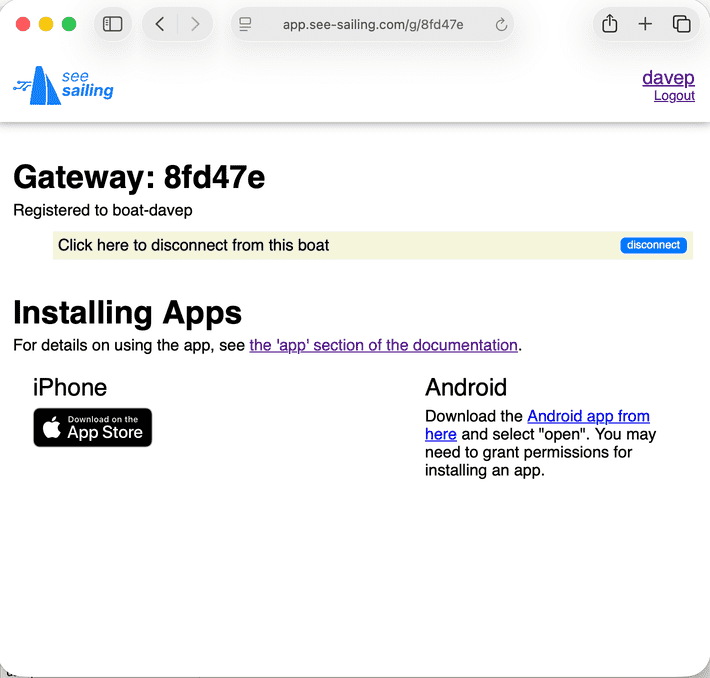Open the davep user profile link
The image size is (710, 678).
pyautogui.click(x=668, y=78)
